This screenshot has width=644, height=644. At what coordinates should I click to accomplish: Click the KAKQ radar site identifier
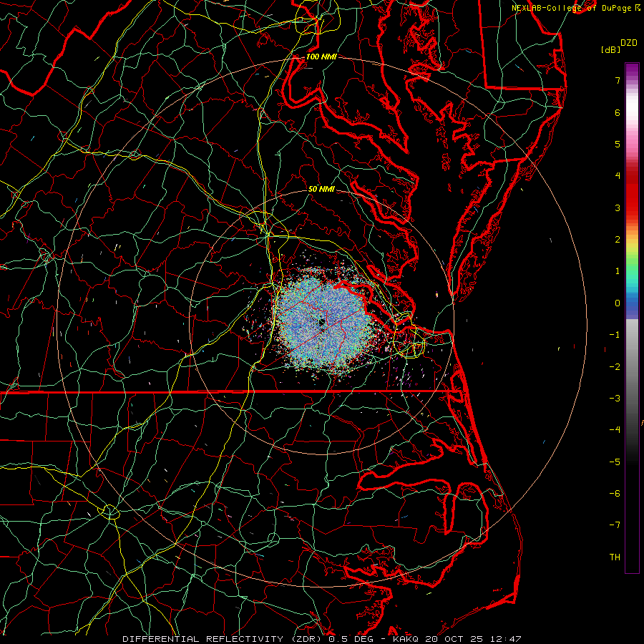406,639
